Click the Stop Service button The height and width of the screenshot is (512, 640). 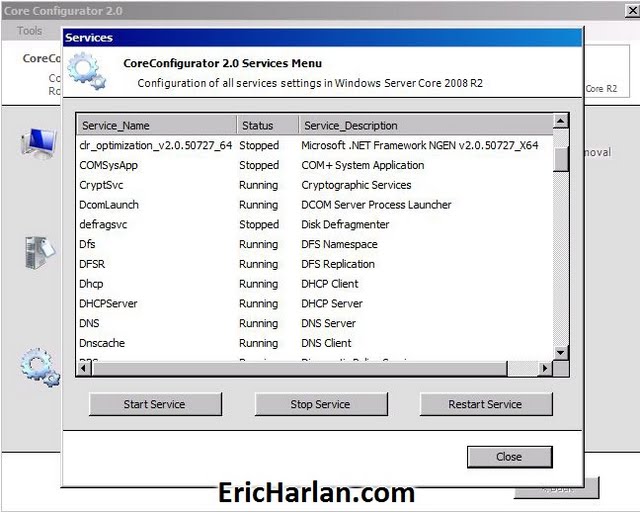point(321,404)
